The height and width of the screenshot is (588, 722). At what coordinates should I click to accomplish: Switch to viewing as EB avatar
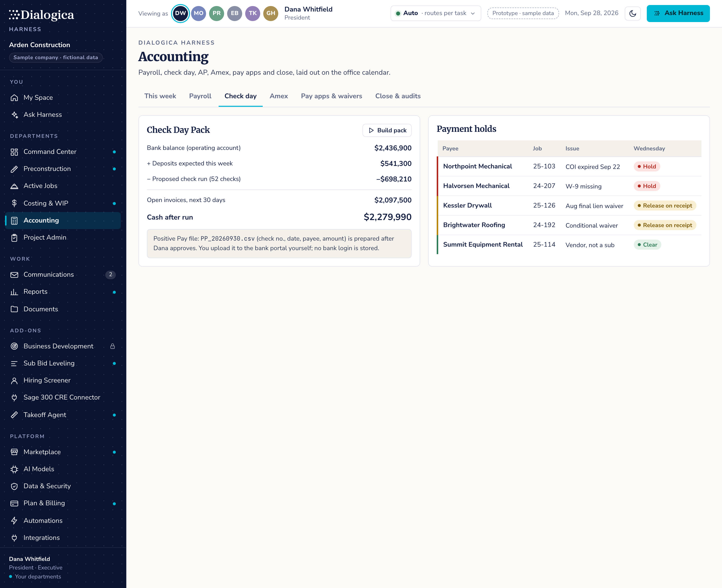click(234, 14)
